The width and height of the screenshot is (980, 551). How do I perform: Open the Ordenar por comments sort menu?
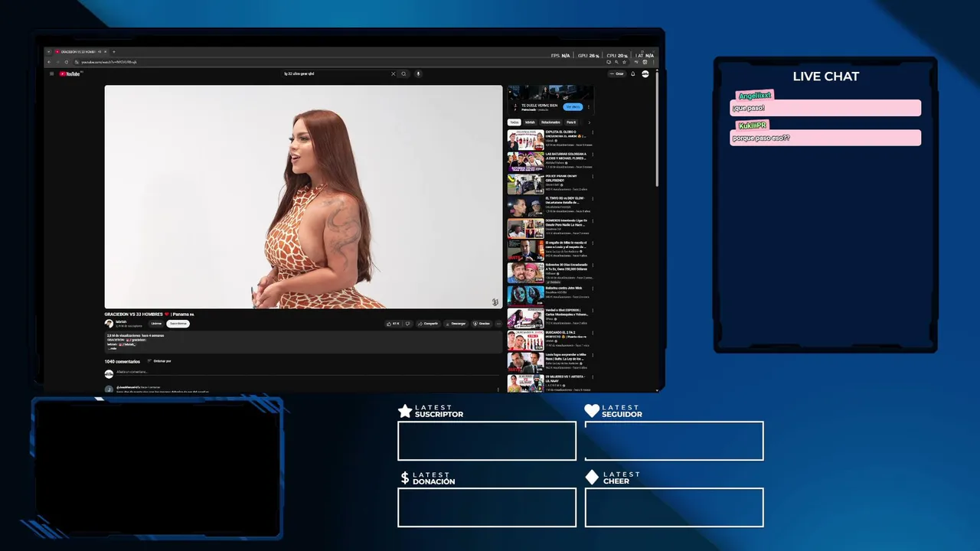coord(159,361)
